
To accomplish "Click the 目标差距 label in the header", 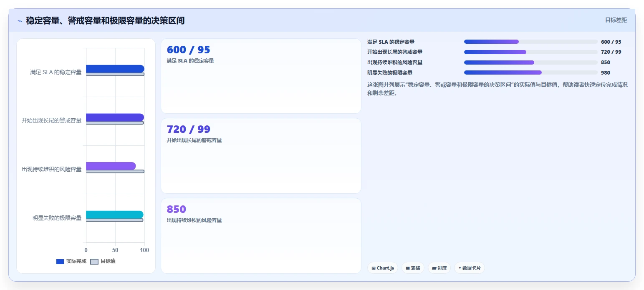I will click(616, 20).
